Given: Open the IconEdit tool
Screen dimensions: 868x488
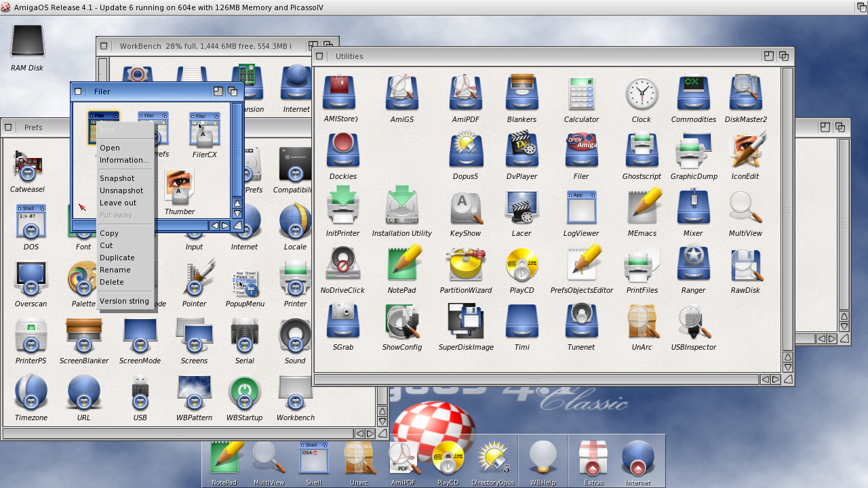Looking at the screenshot, I should [745, 150].
